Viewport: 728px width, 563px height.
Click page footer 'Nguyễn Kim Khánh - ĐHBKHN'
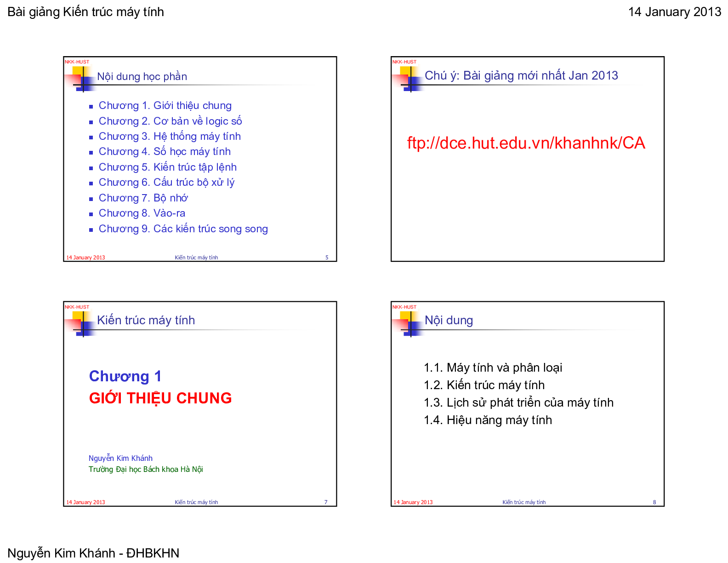pyautogui.click(x=93, y=553)
